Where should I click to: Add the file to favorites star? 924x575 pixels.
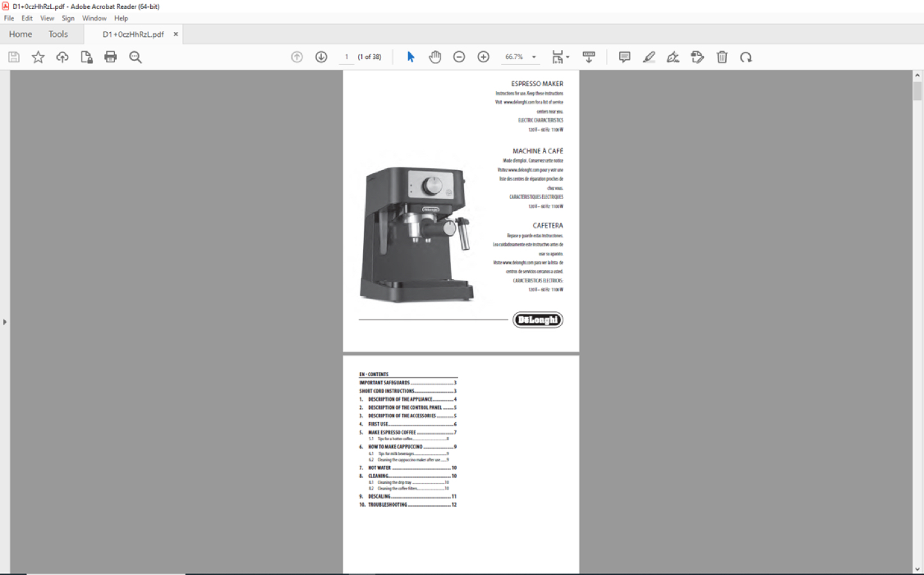point(37,56)
